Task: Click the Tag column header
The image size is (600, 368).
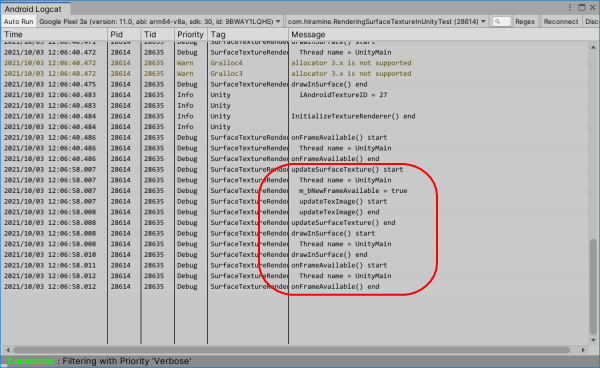Action: tap(248, 34)
